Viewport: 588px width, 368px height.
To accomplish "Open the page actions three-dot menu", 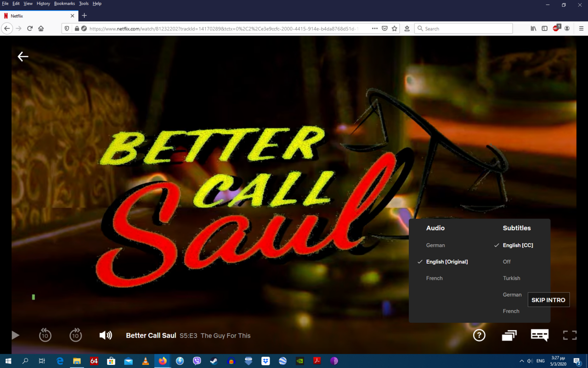I will coord(375,29).
